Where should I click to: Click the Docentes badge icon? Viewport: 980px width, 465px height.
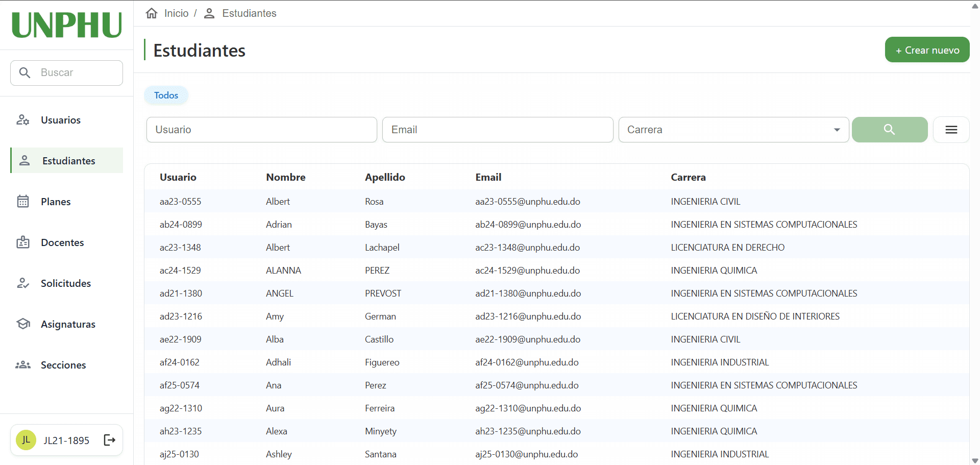click(x=23, y=242)
